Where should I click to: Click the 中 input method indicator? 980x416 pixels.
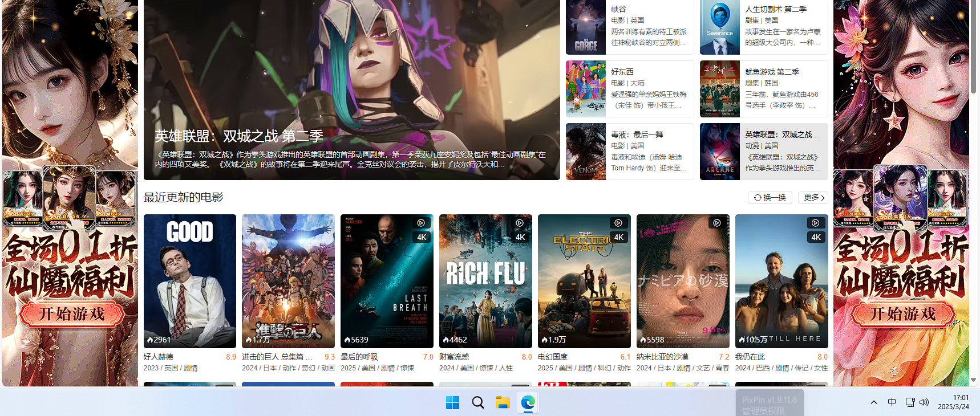pyautogui.click(x=892, y=402)
